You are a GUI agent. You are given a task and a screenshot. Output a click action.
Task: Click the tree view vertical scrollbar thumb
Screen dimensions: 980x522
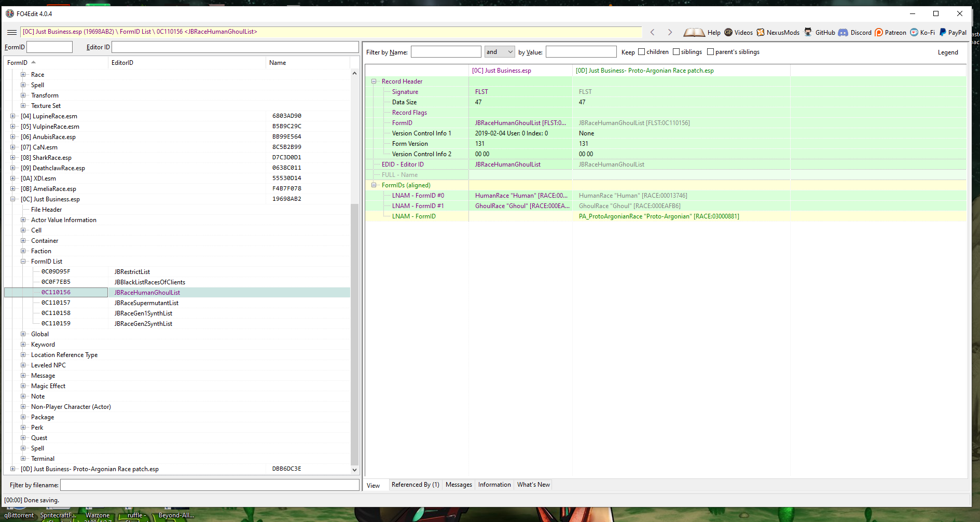pos(355,334)
